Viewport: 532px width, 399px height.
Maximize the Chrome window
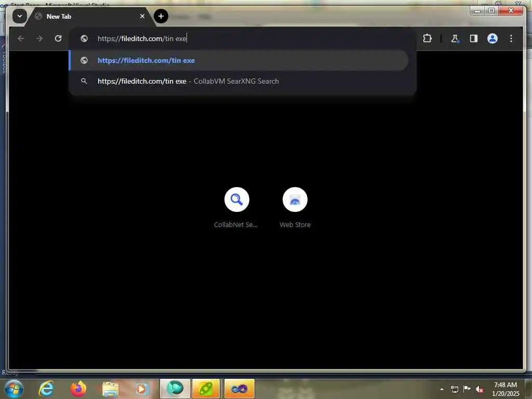tap(491, 11)
